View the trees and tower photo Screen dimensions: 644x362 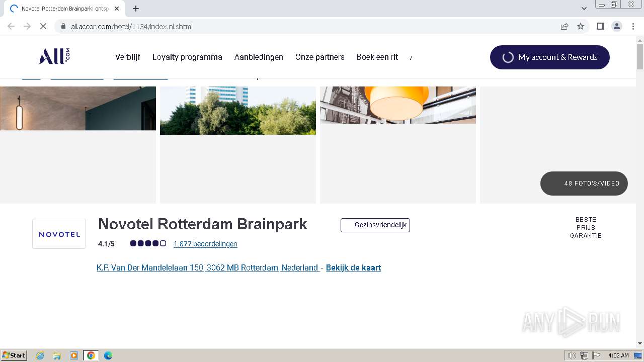pyautogui.click(x=238, y=111)
